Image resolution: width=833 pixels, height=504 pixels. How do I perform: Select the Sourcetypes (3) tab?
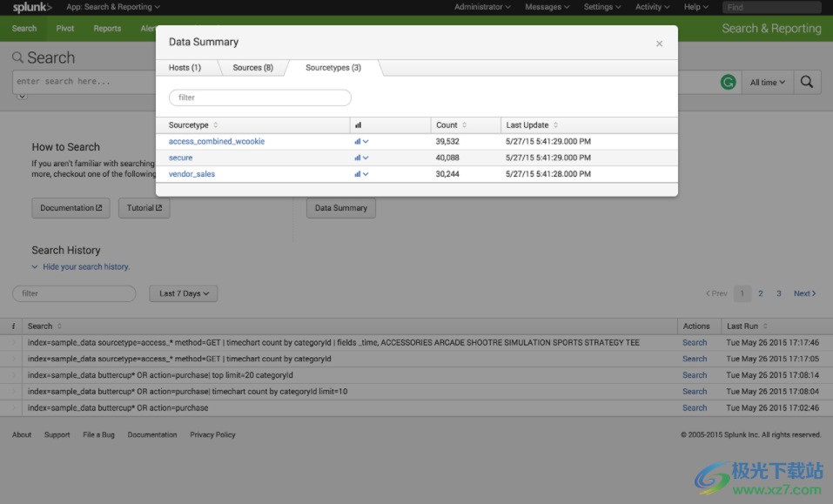pyautogui.click(x=333, y=68)
